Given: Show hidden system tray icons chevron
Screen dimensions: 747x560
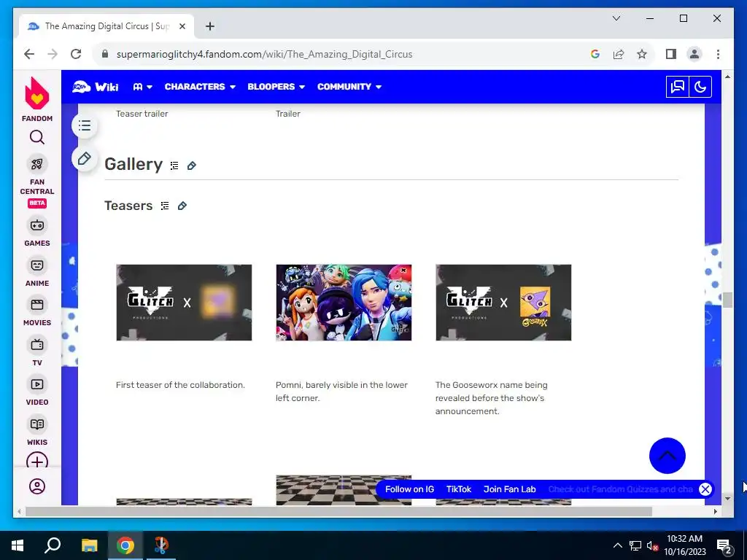Looking at the screenshot, I should [x=617, y=545].
